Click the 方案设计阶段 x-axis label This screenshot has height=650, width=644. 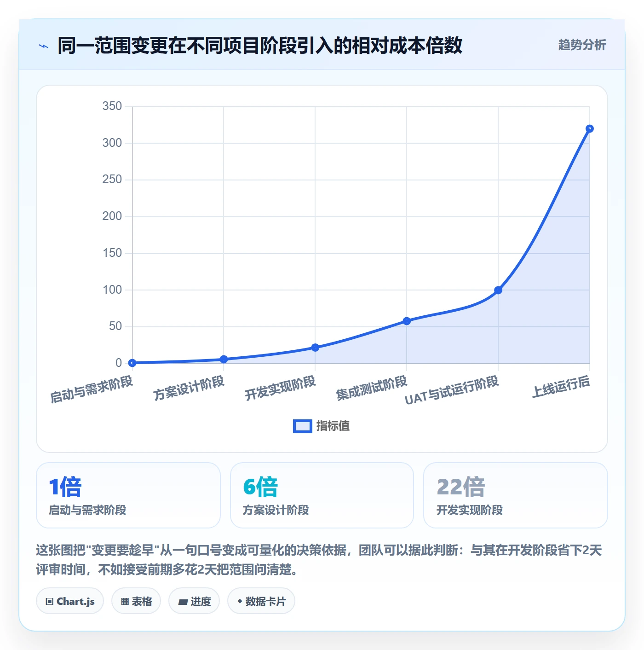189,388
